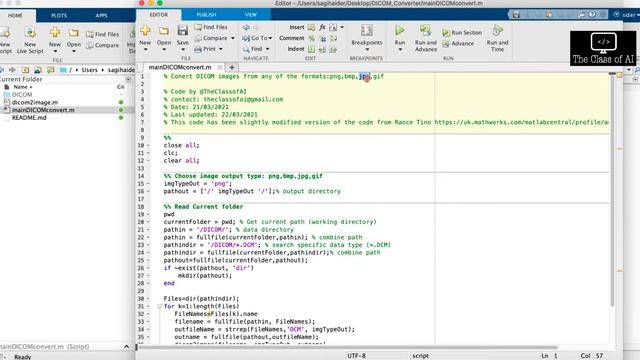Switch to the VIEW tab

click(251, 15)
